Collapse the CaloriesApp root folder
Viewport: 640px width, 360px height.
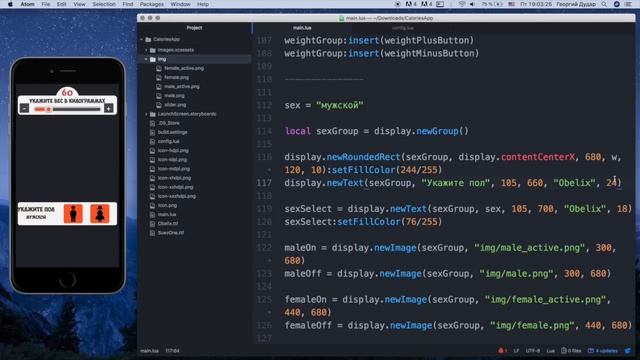click(142, 39)
